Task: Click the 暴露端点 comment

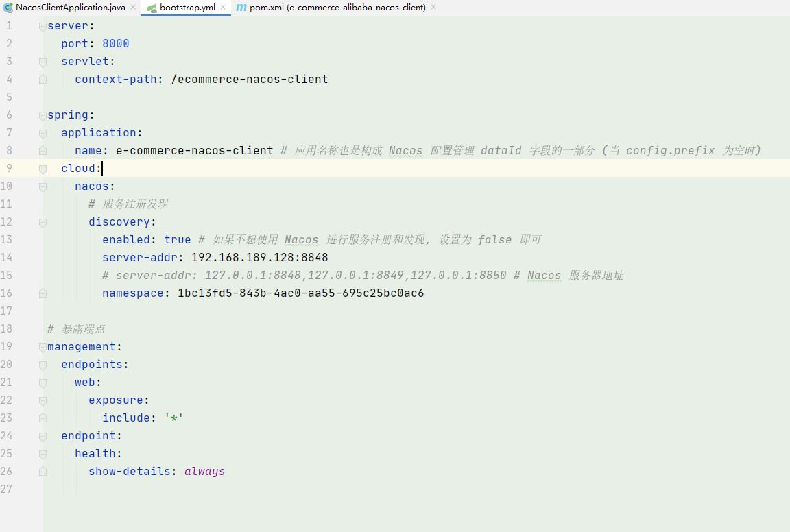Action: [x=77, y=329]
